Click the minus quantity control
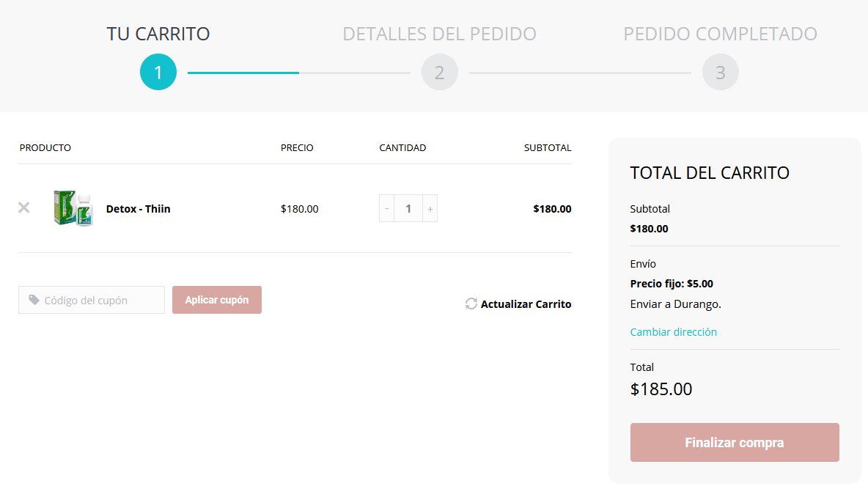This screenshot has height=489, width=868. click(386, 208)
